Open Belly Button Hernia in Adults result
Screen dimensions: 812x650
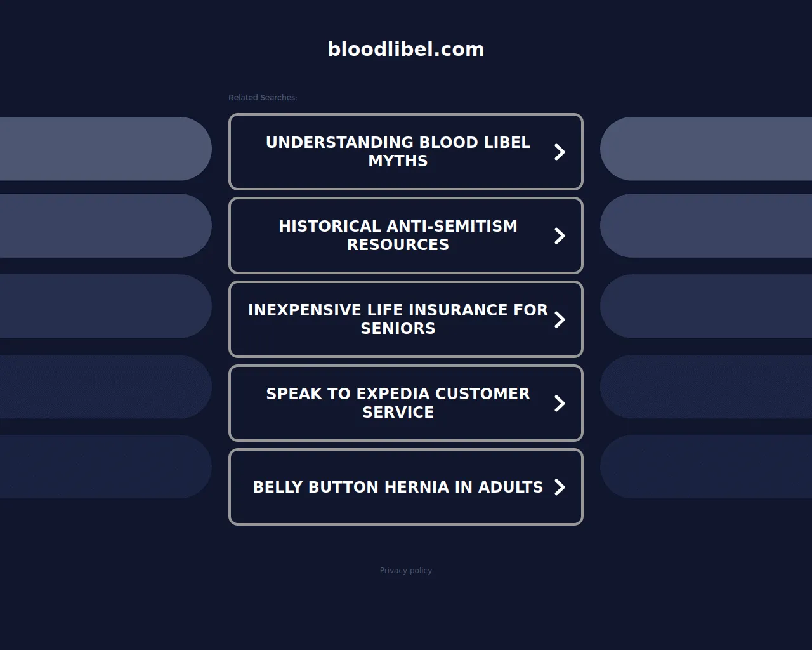[x=398, y=487]
